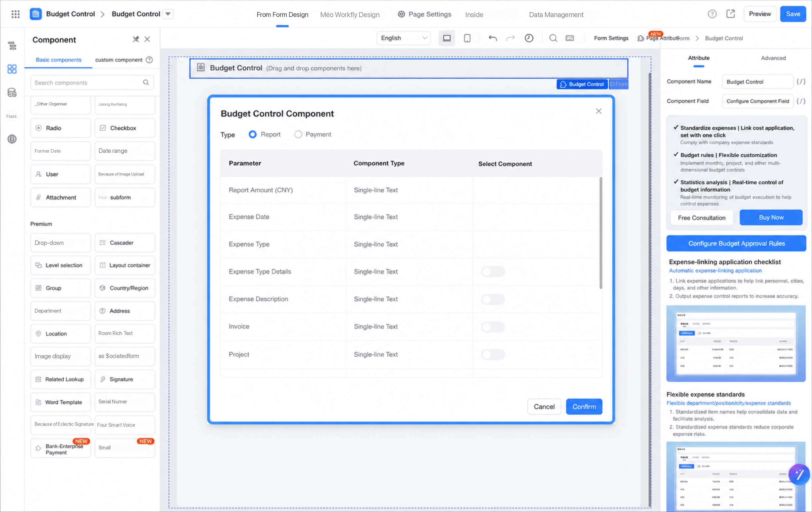Image resolution: width=812 pixels, height=512 pixels.
Task: Open the apps grid launcher icon
Action: tap(16, 14)
